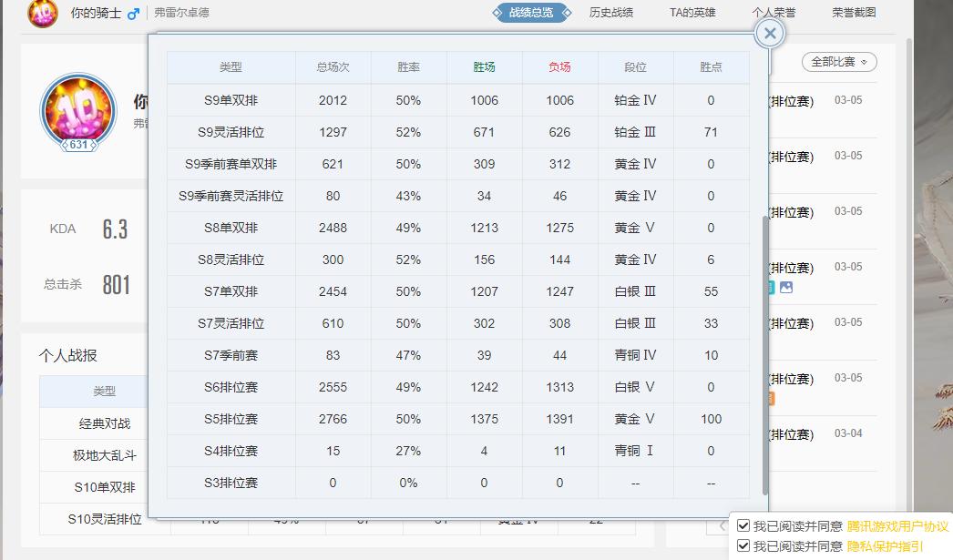Click the orange badge icon under the 03-05 match entry
The height and width of the screenshot is (560, 953).
coord(771,398)
